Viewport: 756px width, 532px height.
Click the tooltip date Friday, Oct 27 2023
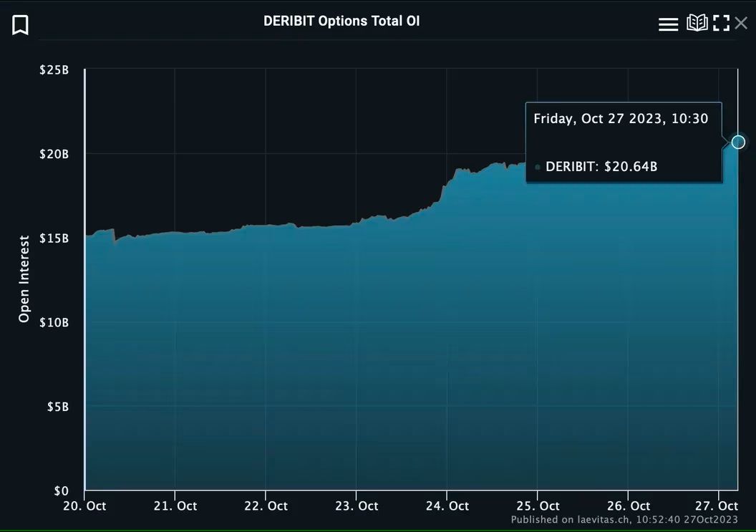coord(598,119)
